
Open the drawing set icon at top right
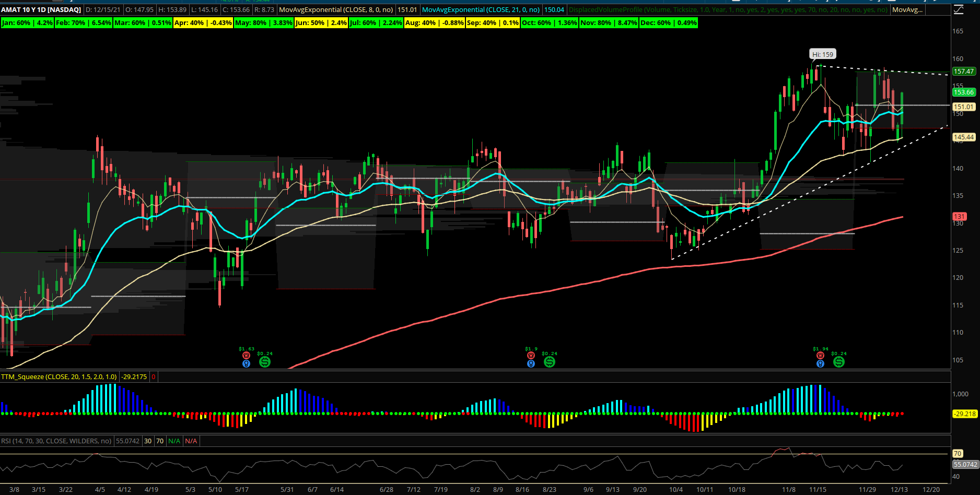958,9
